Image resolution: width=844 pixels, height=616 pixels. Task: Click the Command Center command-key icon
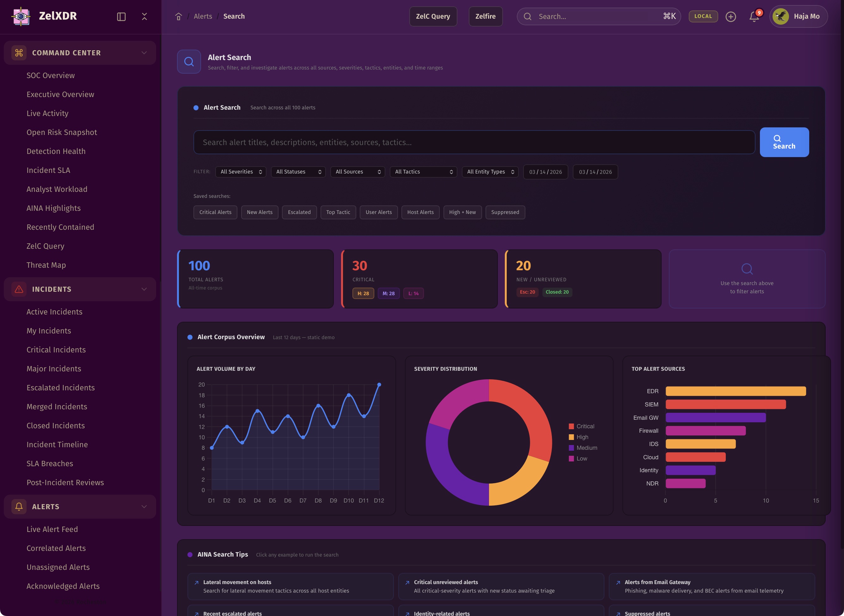tap(19, 52)
